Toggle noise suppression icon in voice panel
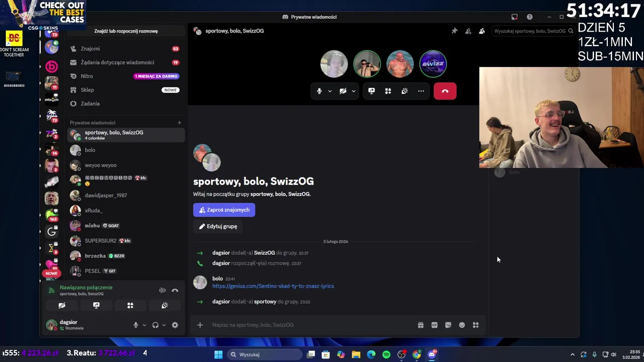This screenshot has height=362, width=644. (163, 290)
